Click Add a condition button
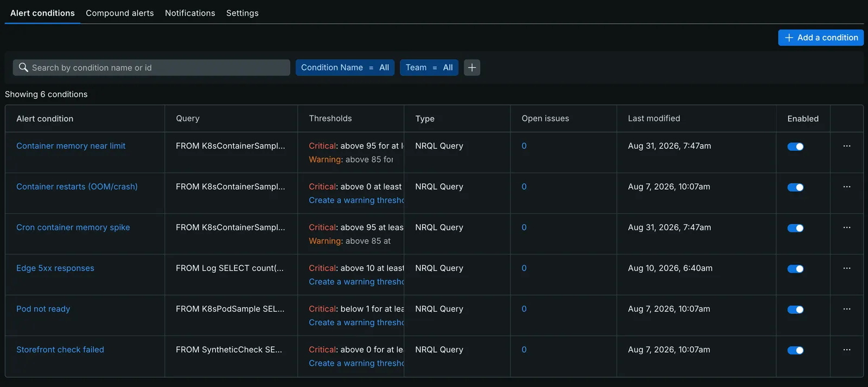Viewport: 868px width, 387px height. click(x=821, y=37)
